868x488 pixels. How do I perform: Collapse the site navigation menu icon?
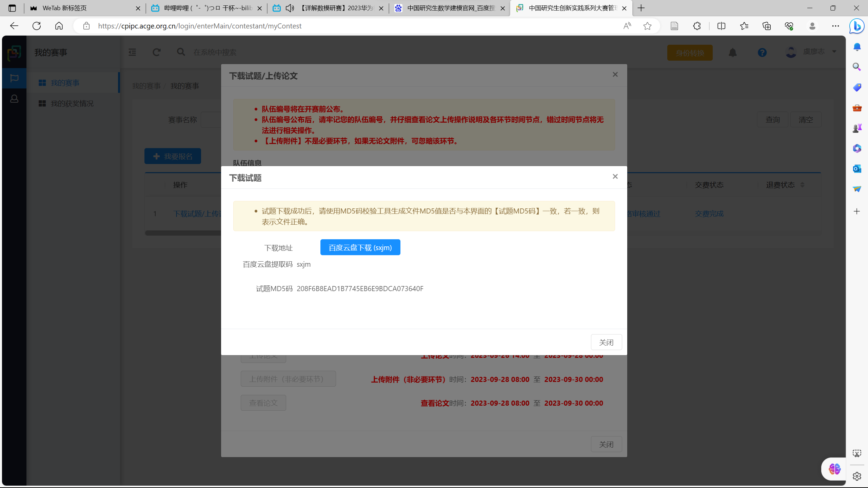(132, 52)
